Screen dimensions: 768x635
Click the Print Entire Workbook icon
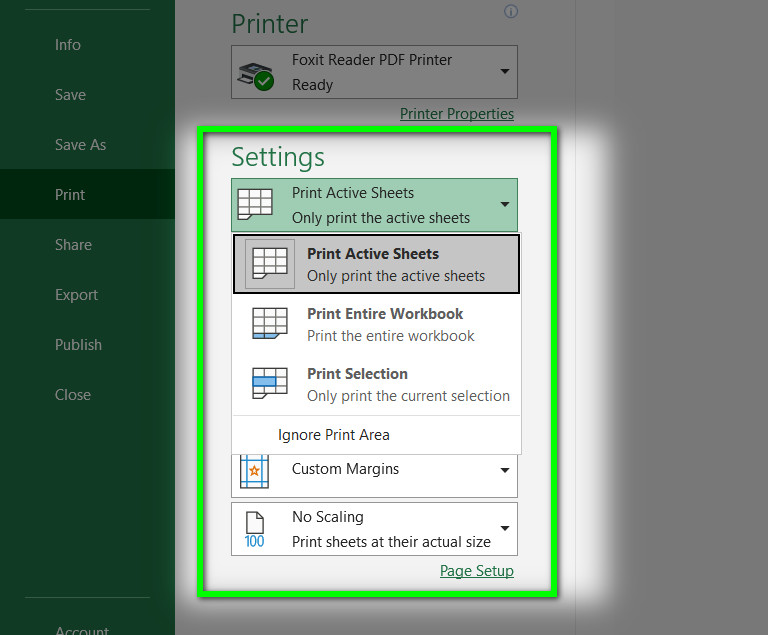pyautogui.click(x=270, y=325)
